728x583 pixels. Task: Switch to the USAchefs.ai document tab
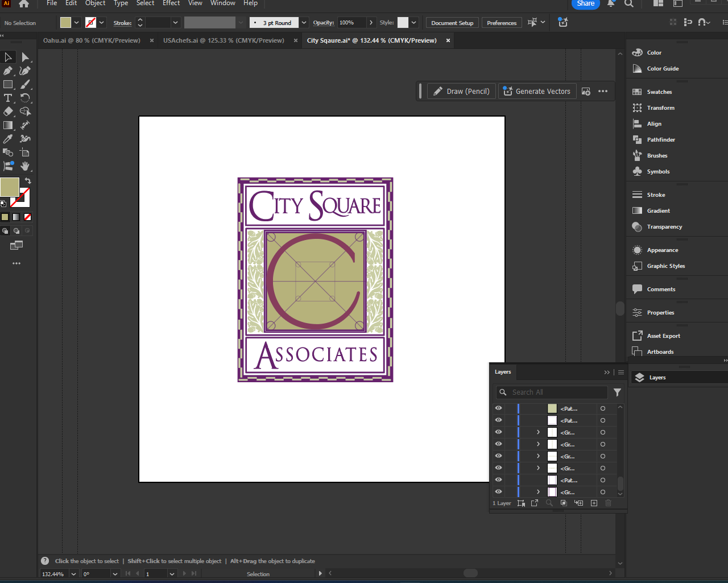(x=223, y=41)
